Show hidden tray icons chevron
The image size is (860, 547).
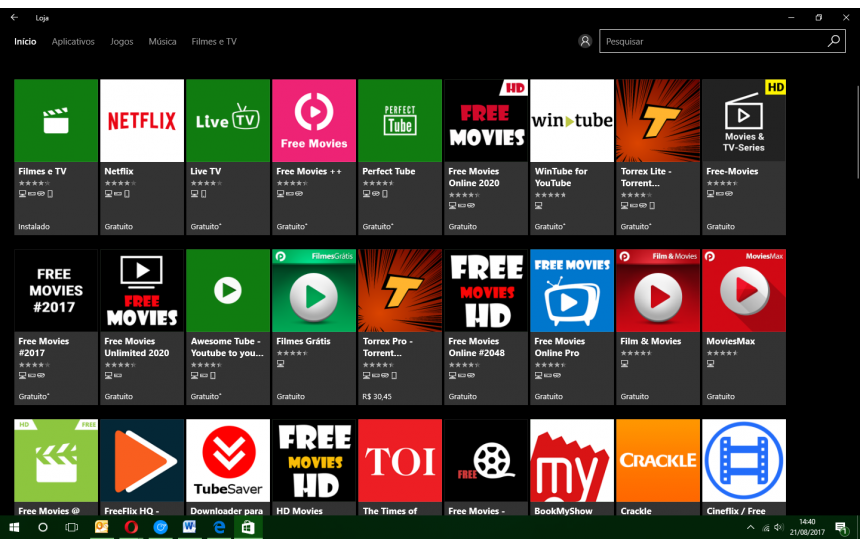click(x=750, y=527)
